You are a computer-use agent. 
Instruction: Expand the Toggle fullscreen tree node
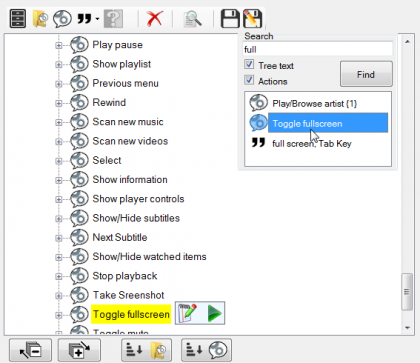(x=59, y=315)
